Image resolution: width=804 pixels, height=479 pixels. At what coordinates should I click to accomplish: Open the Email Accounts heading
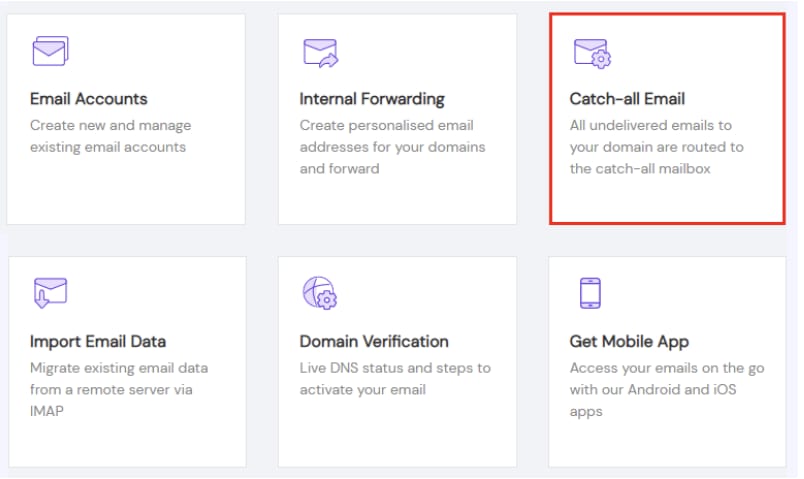point(89,98)
